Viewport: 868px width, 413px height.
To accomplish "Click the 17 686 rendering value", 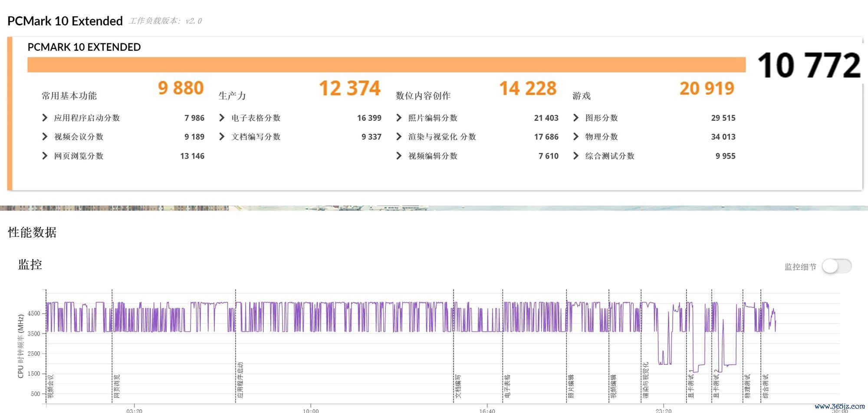I will 546,137.
